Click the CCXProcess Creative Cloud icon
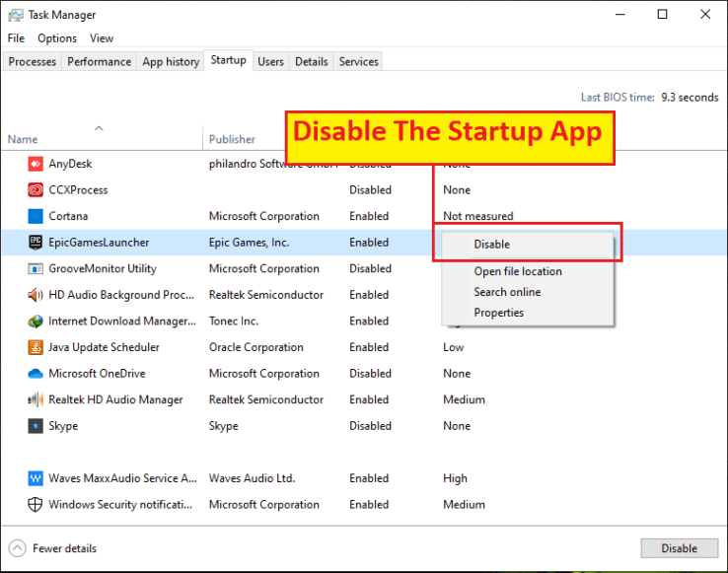Viewport: 728px width, 573px height. 36,190
